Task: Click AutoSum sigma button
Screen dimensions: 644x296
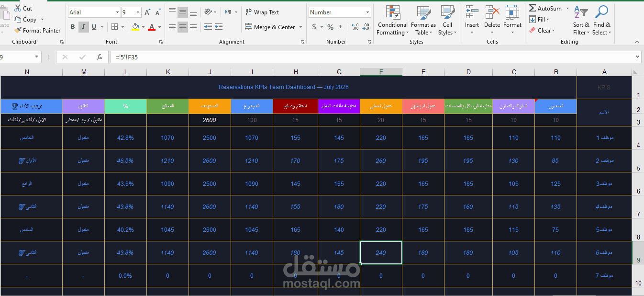Action: tap(545, 8)
